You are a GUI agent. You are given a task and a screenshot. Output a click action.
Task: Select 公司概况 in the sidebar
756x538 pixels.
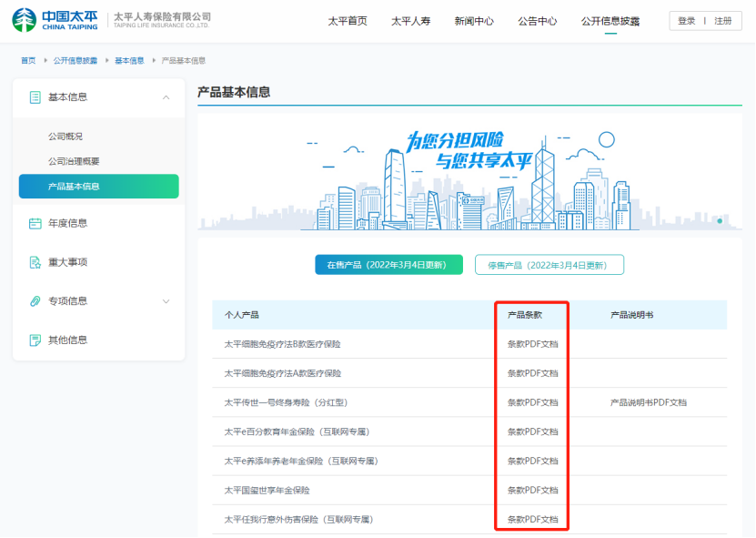pos(66,137)
